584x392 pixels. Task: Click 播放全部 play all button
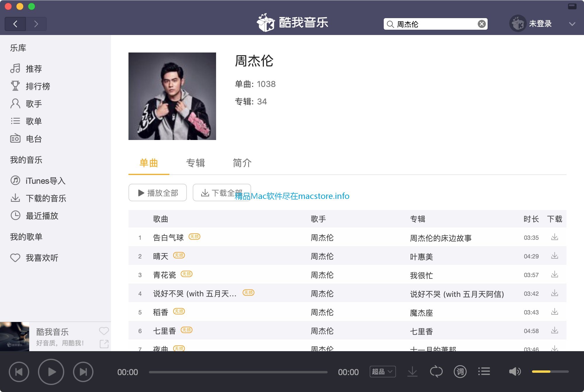coord(158,192)
